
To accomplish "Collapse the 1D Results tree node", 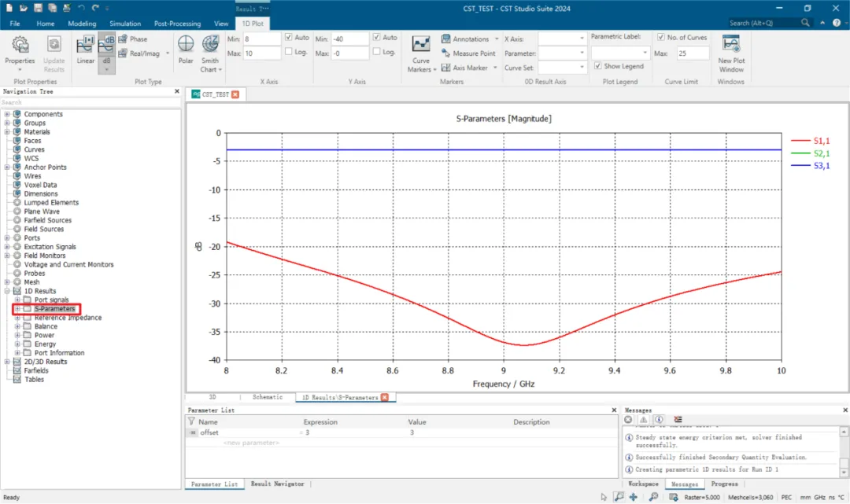I will [x=7, y=291].
